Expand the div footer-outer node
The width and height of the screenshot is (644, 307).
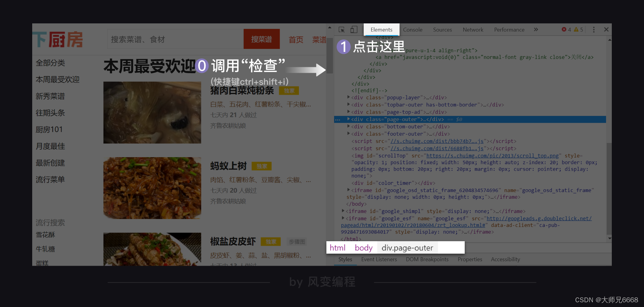coord(348,134)
